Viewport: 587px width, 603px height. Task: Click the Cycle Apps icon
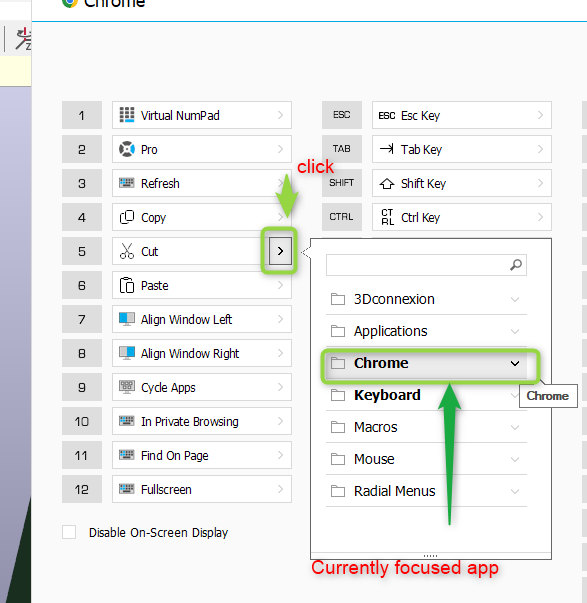(x=127, y=386)
